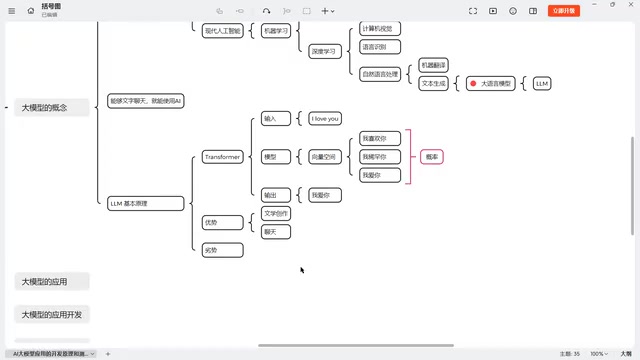
Task: Open the emoji marker panel icon
Action: 513,11
